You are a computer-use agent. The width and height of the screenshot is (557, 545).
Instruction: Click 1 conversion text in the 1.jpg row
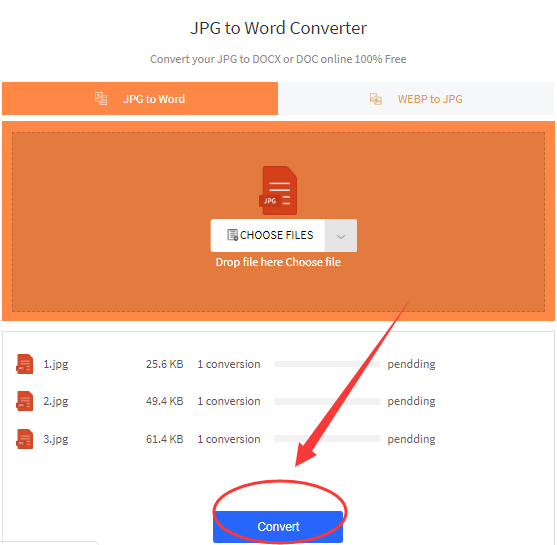(x=229, y=364)
